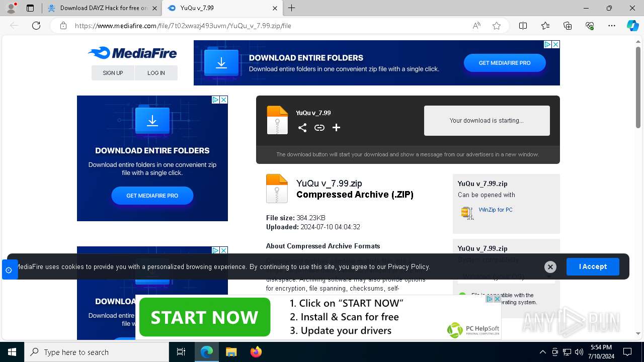Viewport: 644px width, 362px height.
Task: Open Copilot sidebar icon
Action: click(632, 26)
